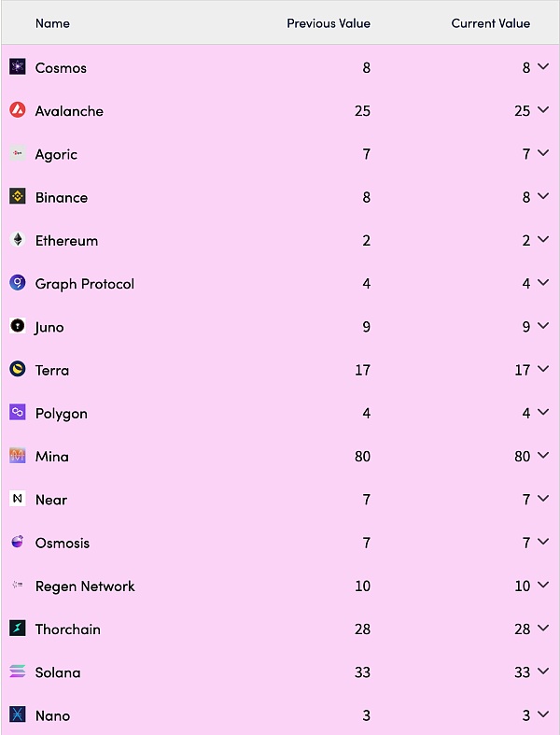The height and width of the screenshot is (735, 560).
Task: Select the Regen Network row name
Action: (x=85, y=587)
